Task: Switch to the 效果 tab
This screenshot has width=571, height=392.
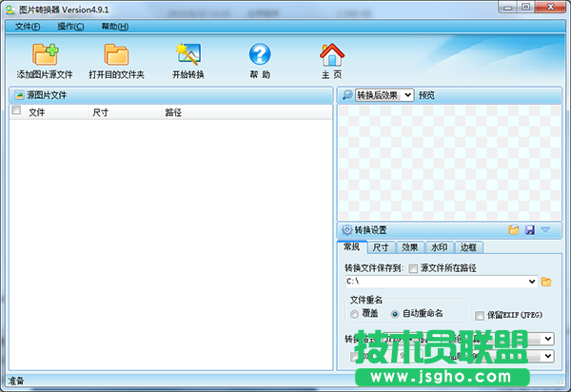Action: [x=410, y=247]
